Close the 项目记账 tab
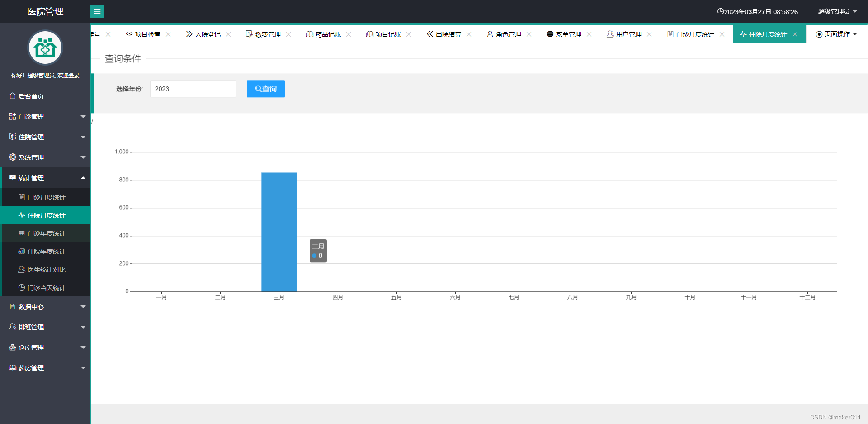The width and height of the screenshot is (868, 424). coord(409,34)
